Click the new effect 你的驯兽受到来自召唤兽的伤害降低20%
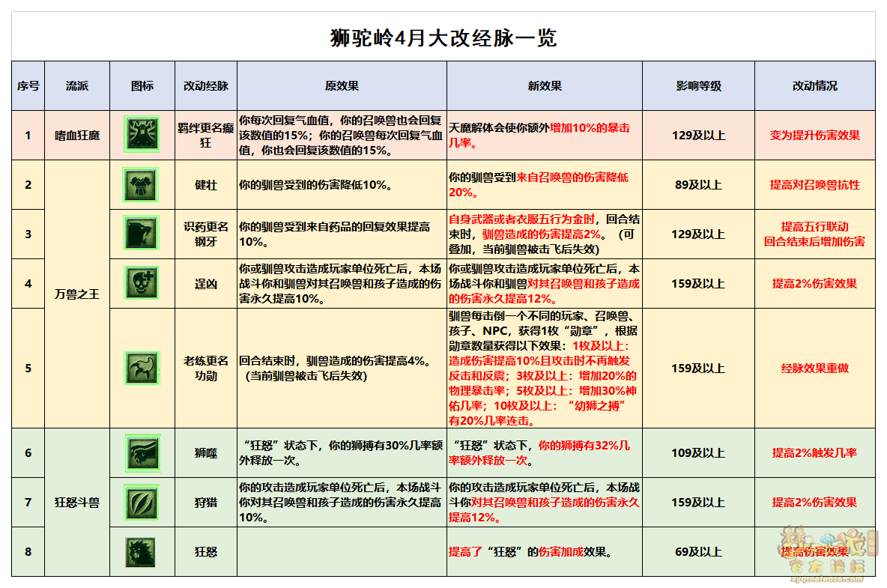 pos(539,185)
